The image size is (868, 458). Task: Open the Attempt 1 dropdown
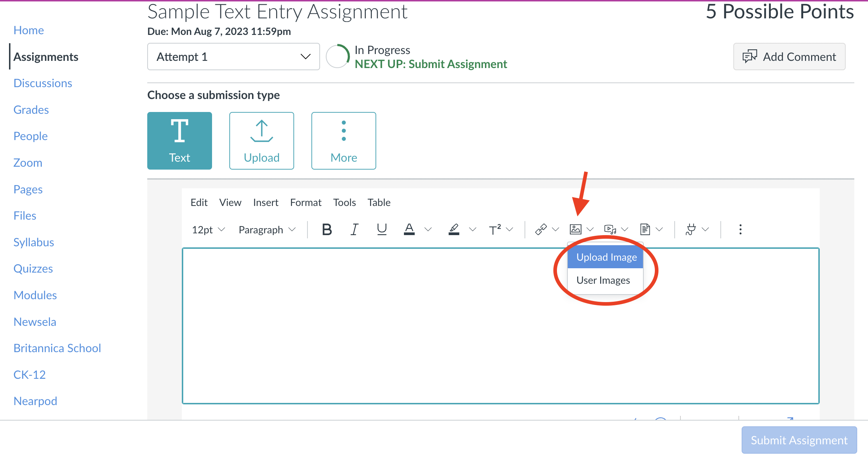234,57
